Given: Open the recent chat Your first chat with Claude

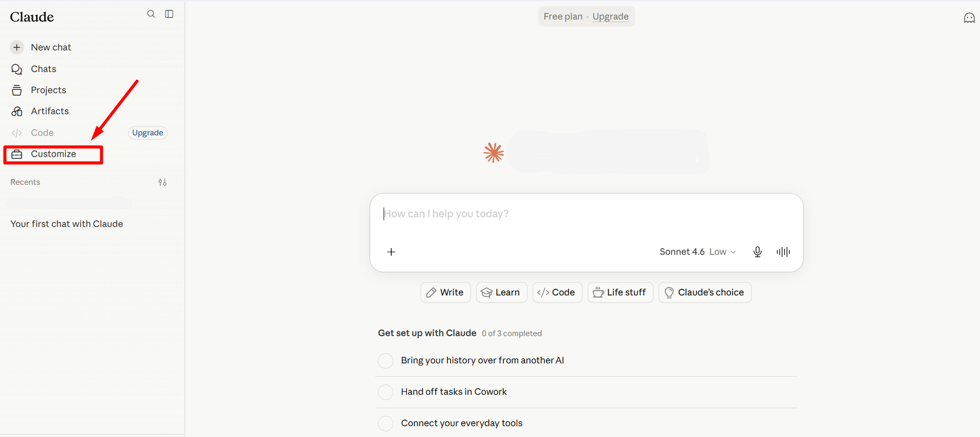Looking at the screenshot, I should (67, 224).
